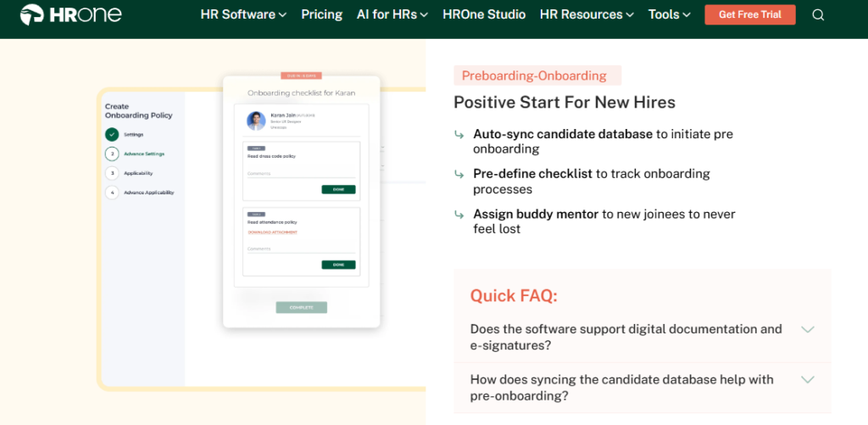
Task: Open the HR Software menu
Action: click(x=243, y=14)
